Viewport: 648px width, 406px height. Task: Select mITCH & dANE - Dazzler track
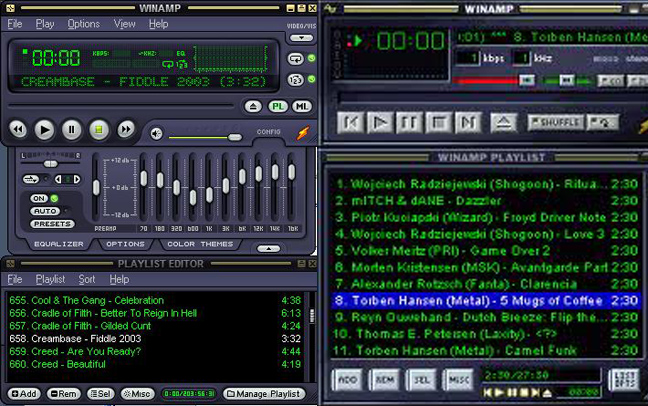point(486,201)
